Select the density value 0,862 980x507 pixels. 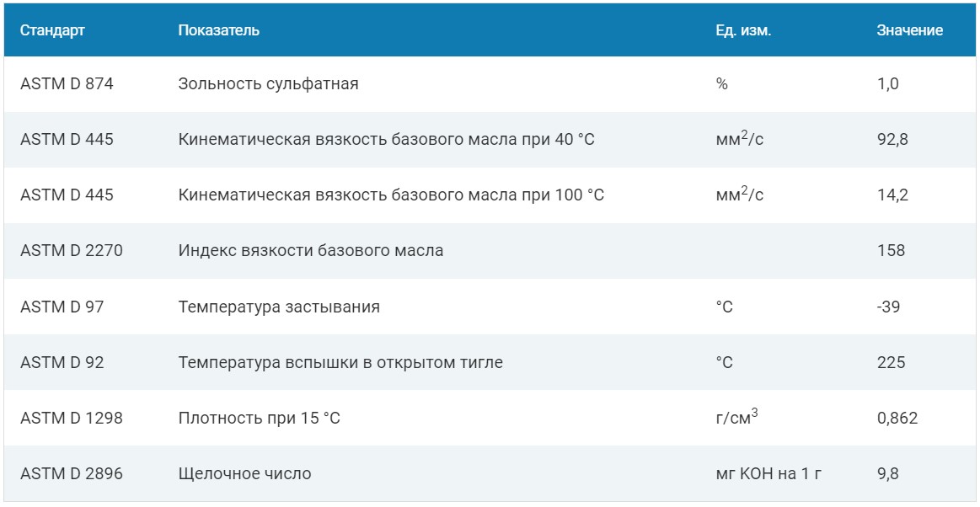897,418
